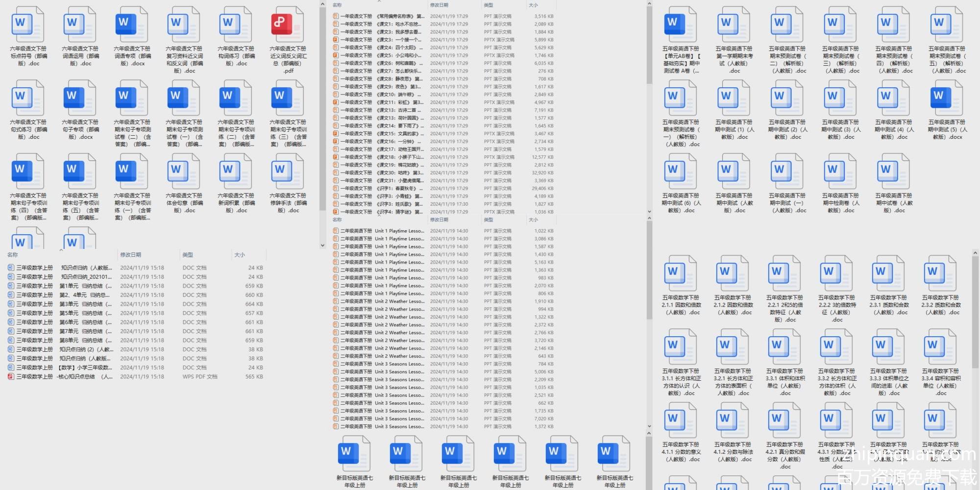Click 大小 column header in 一年级语文下册 list
The width and height of the screenshot is (980, 490).
(533, 5)
